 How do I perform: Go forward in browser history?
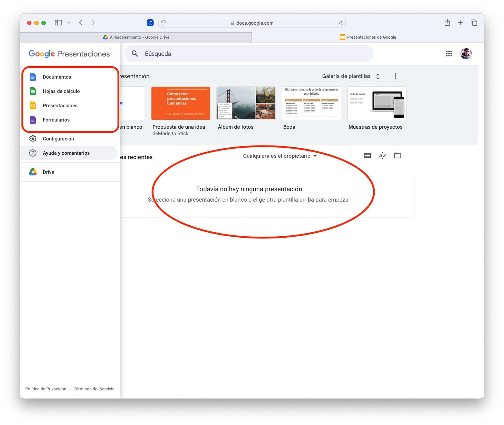pyautogui.click(x=93, y=23)
